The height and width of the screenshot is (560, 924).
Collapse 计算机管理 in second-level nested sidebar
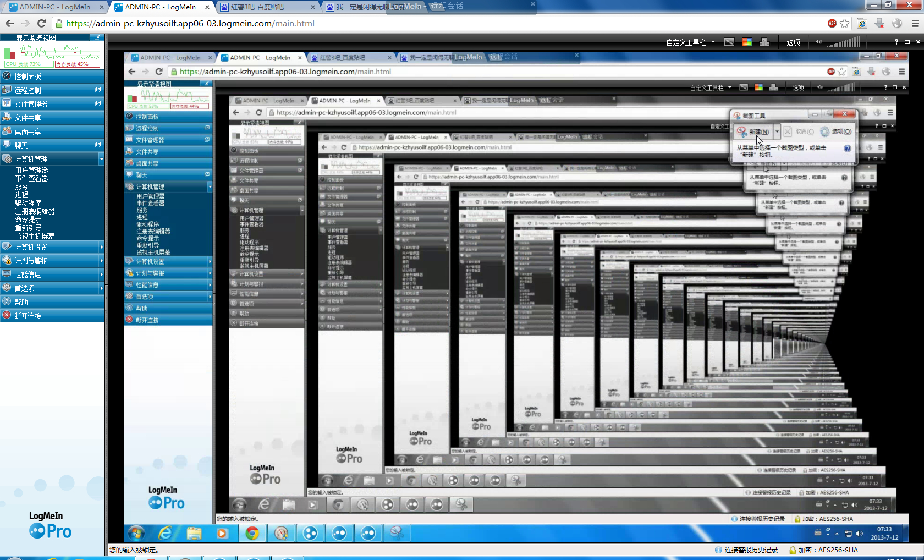click(x=301, y=210)
